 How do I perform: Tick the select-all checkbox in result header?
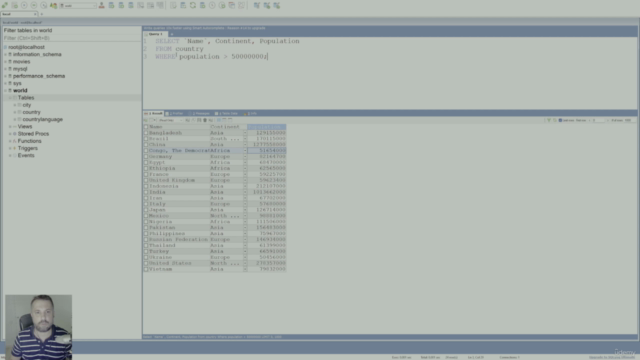(146, 127)
